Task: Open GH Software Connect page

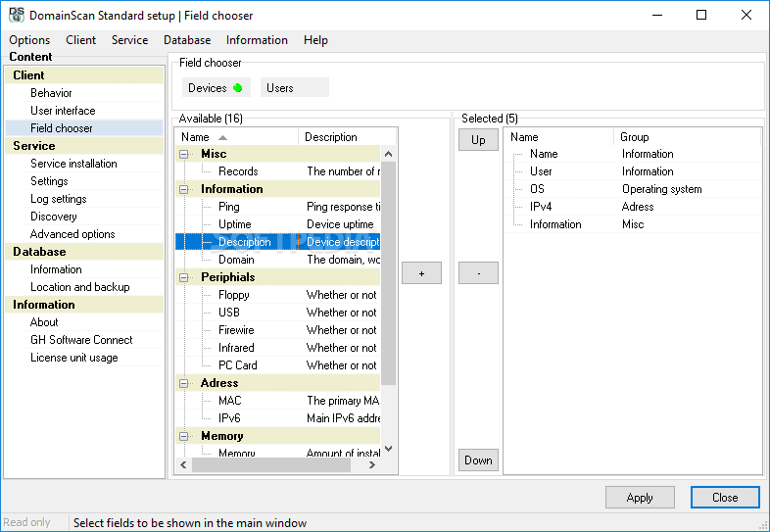Action: coord(81,340)
